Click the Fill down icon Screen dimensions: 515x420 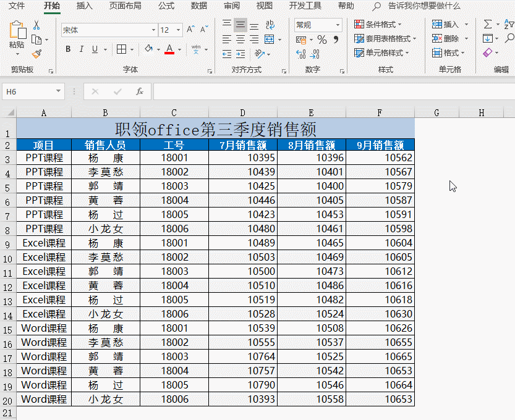click(488, 38)
